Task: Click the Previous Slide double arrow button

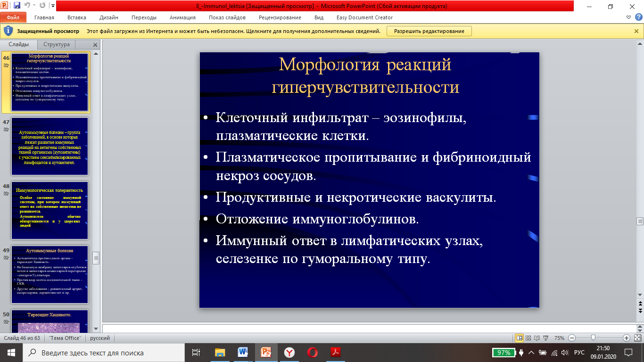Action: pos(640,304)
